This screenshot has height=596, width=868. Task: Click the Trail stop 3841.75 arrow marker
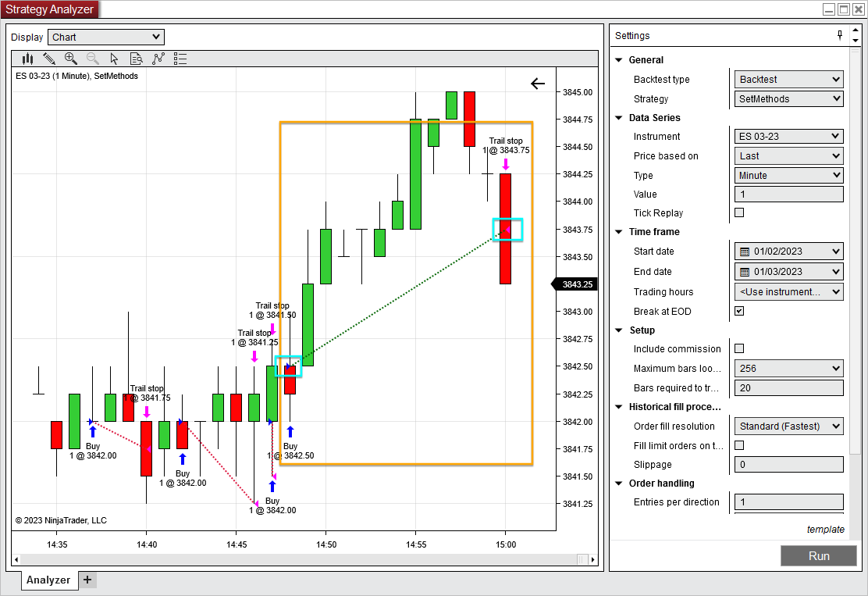tap(147, 412)
